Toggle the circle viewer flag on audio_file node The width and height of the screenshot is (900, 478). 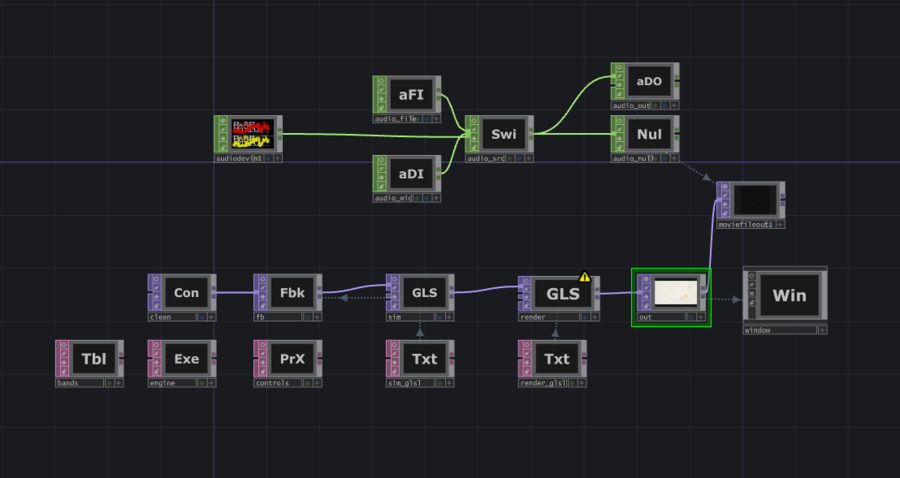[381, 81]
